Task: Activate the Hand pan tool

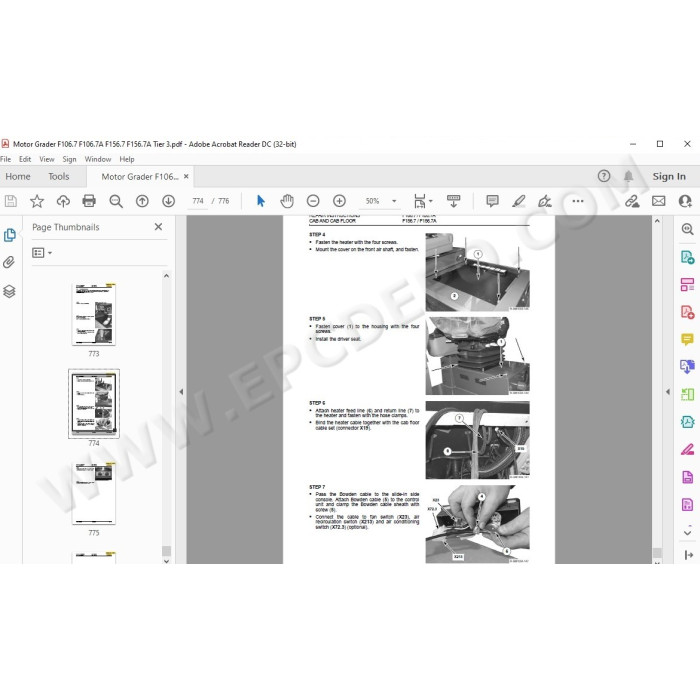Action: pyautogui.click(x=287, y=201)
